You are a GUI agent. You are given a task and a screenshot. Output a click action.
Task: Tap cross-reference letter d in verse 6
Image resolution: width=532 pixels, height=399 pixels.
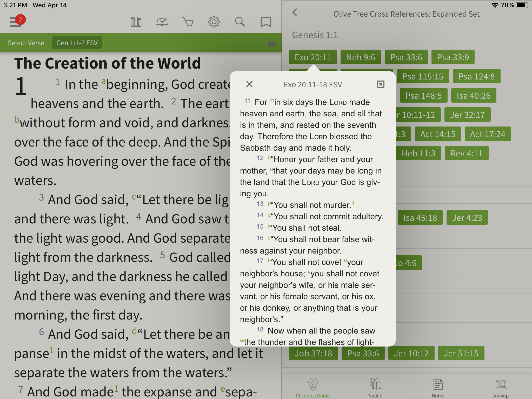click(134, 331)
